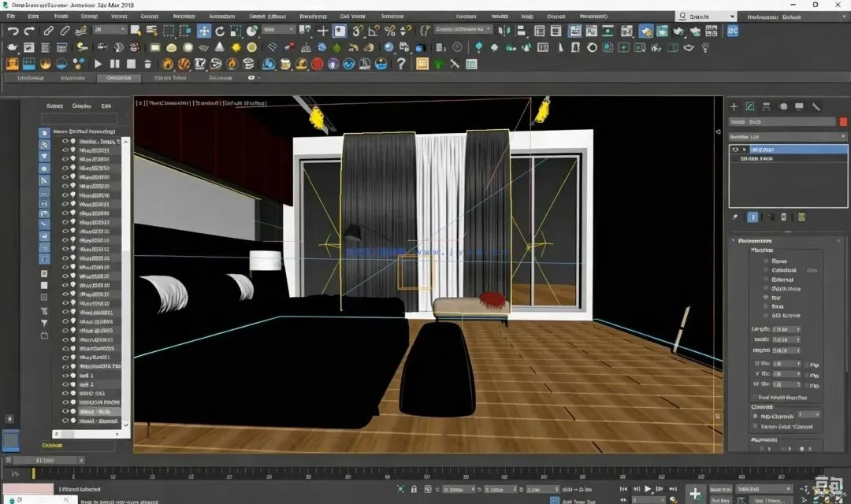The height and width of the screenshot is (504, 851).
Task: Toggle the Spinner Snap icon
Action: (405, 31)
